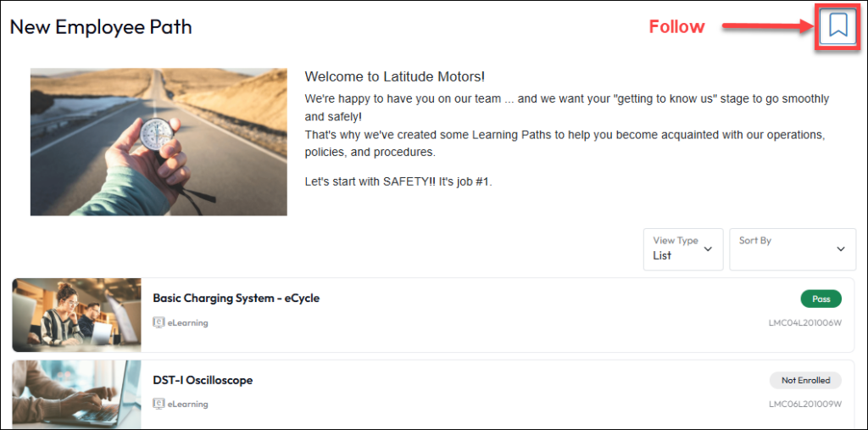Click course code LMC06L201009W
The height and width of the screenshot is (430, 868).
(804, 405)
